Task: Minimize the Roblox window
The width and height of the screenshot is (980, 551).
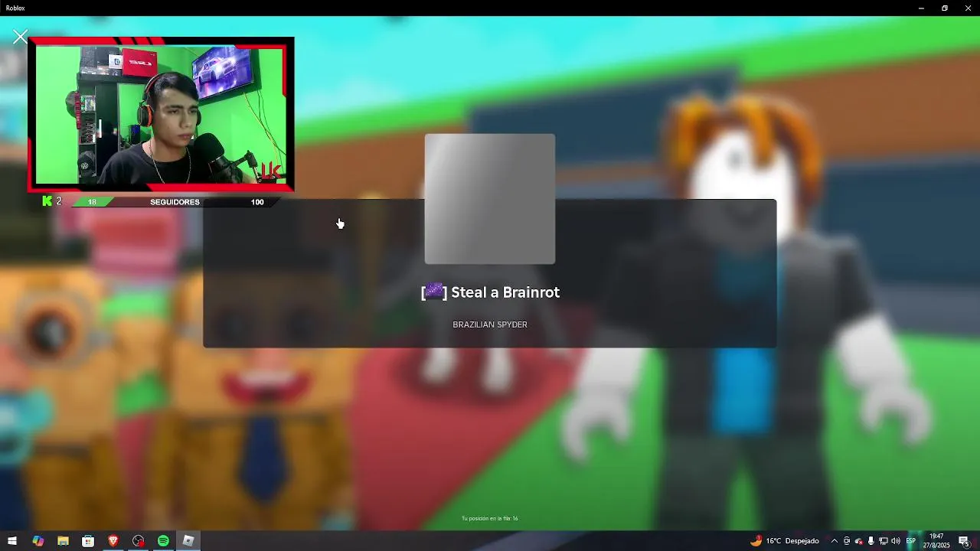Action: click(921, 8)
